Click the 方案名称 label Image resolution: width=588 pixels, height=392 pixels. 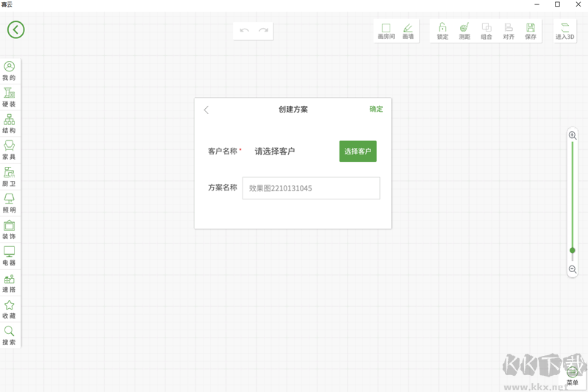point(223,188)
